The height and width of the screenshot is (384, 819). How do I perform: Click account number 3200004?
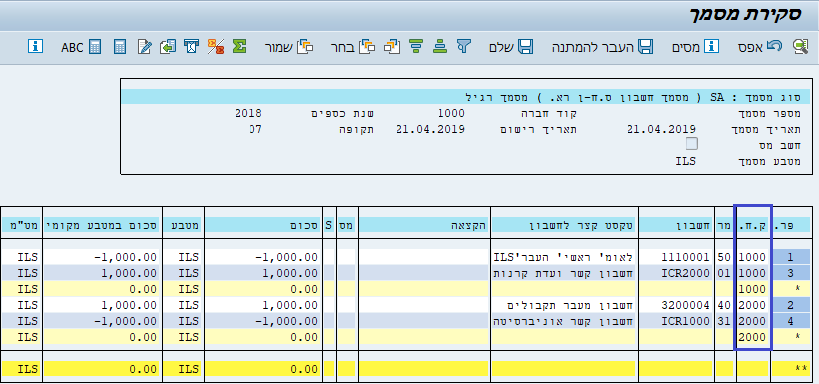(x=685, y=305)
